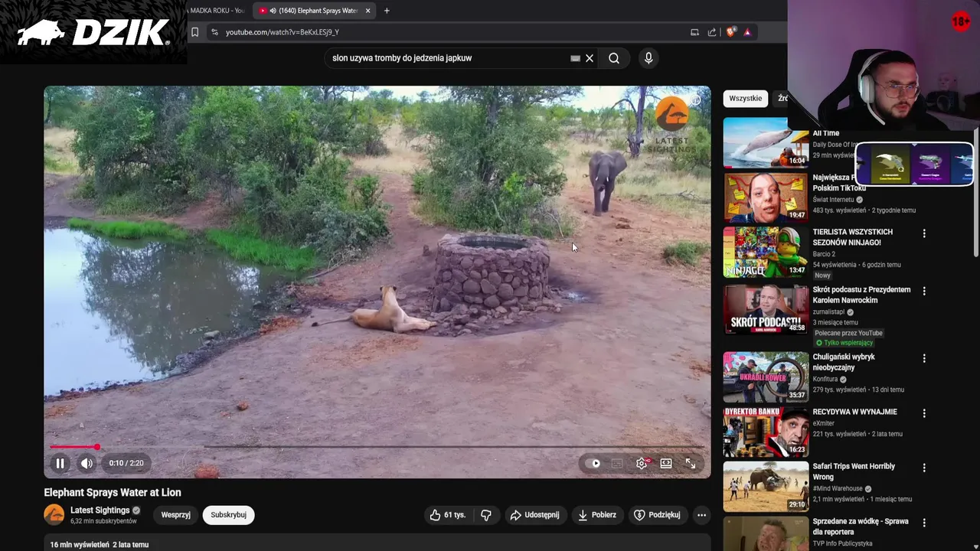
Task: Switch to the MADKA ROKU browser tab
Action: tap(218, 11)
